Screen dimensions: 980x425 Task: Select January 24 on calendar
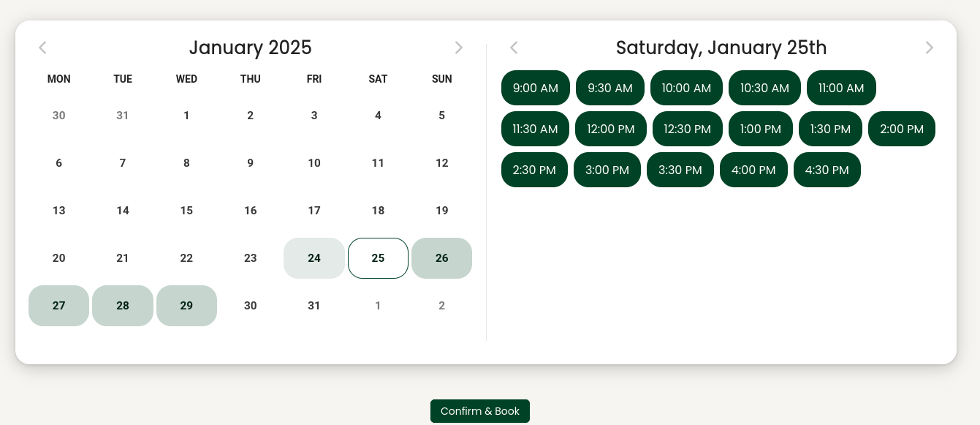[314, 258]
